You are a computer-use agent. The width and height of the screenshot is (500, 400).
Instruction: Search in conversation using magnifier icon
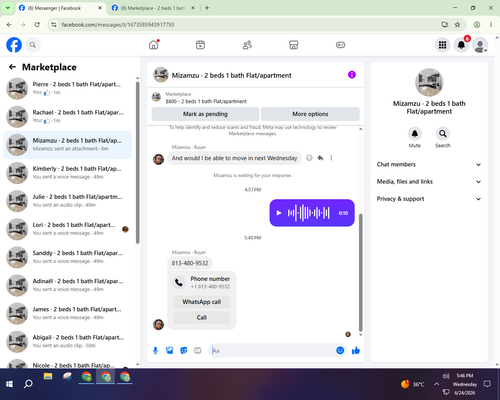[443, 134]
